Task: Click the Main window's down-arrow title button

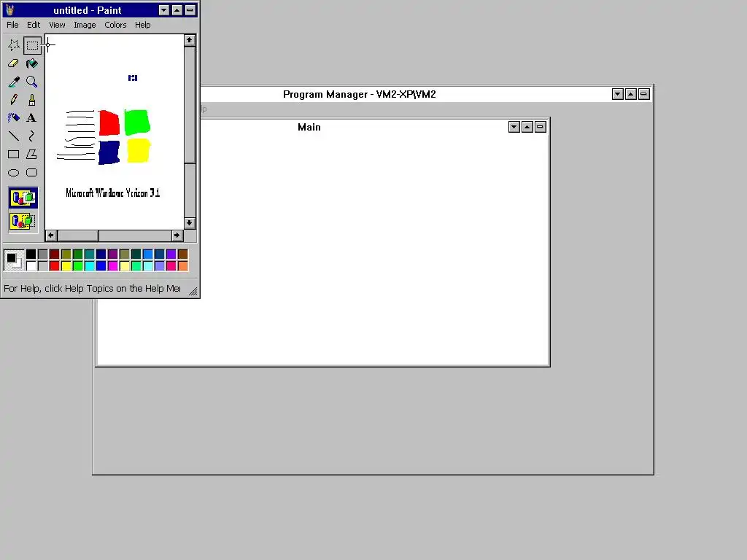Action: click(514, 127)
